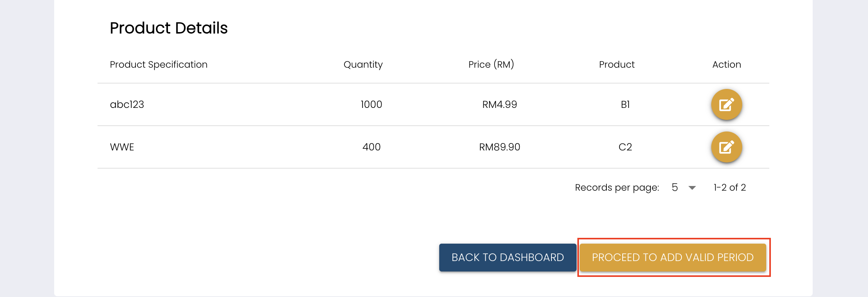Select the WWE specification cell
The width and height of the screenshot is (868, 297).
coord(122,147)
